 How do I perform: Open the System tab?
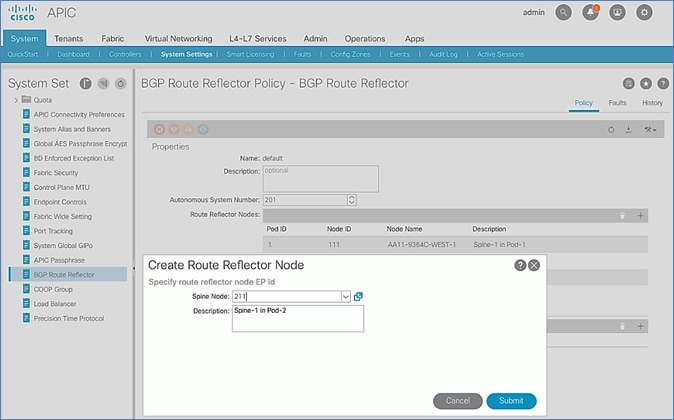click(25, 39)
